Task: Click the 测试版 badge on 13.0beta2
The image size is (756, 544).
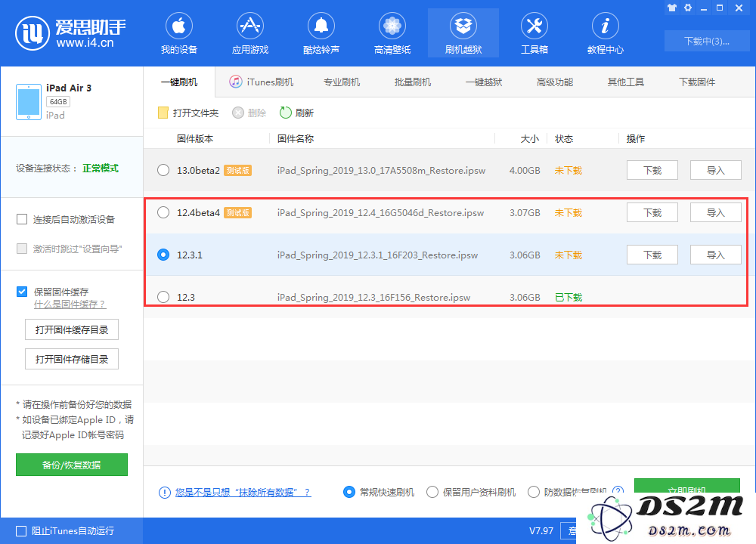Action: [x=237, y=171]
